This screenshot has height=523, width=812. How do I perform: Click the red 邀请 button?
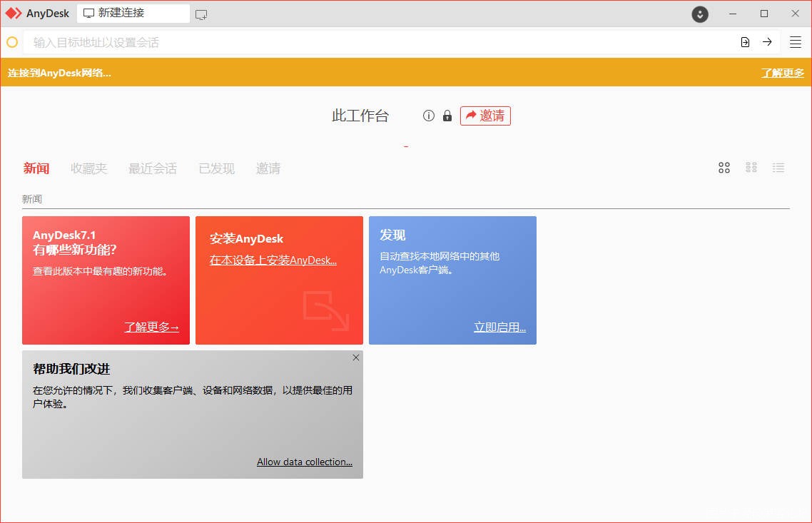pos(485,116)
